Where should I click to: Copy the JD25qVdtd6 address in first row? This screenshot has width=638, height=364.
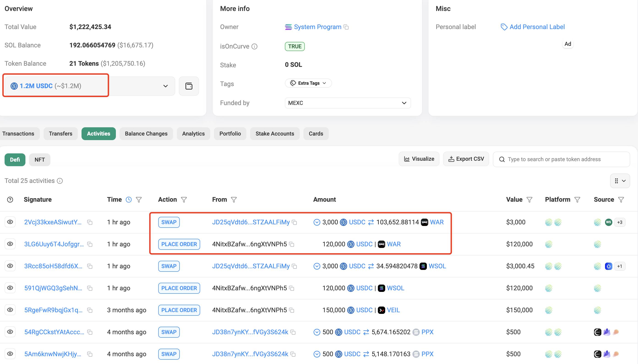click(295, 222)
